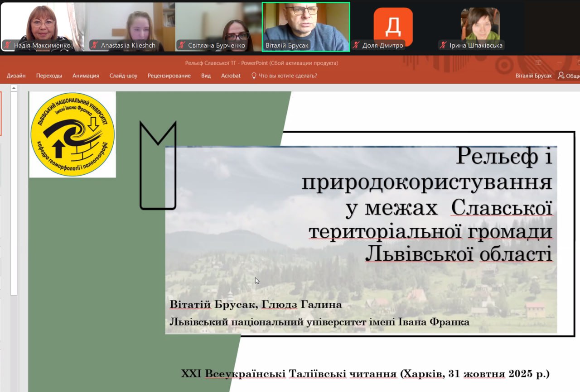Switch to the Вид tab
The image size is (580, 392).
206,76
